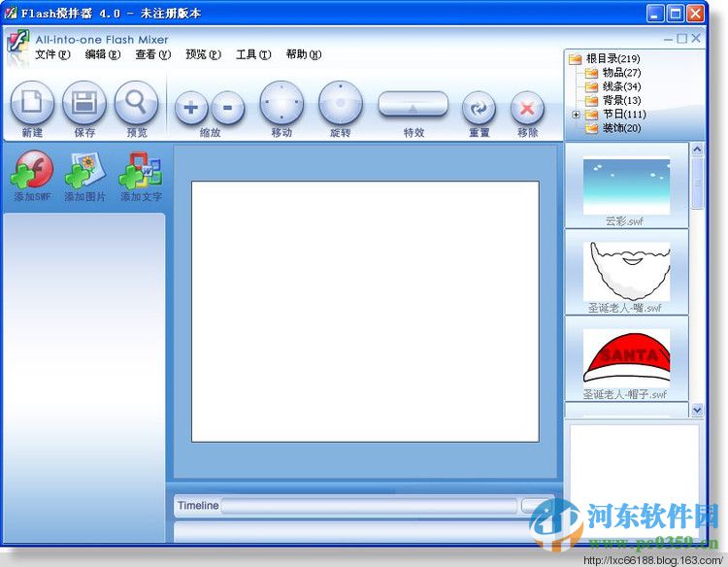This screenshot has width=728, height=567.
Task: Open the 编辑(E) menu
Action: coord(103,54)
